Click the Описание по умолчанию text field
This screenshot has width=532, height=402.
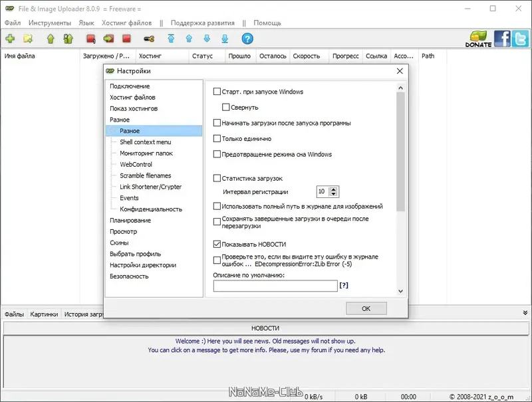[275, 286]
